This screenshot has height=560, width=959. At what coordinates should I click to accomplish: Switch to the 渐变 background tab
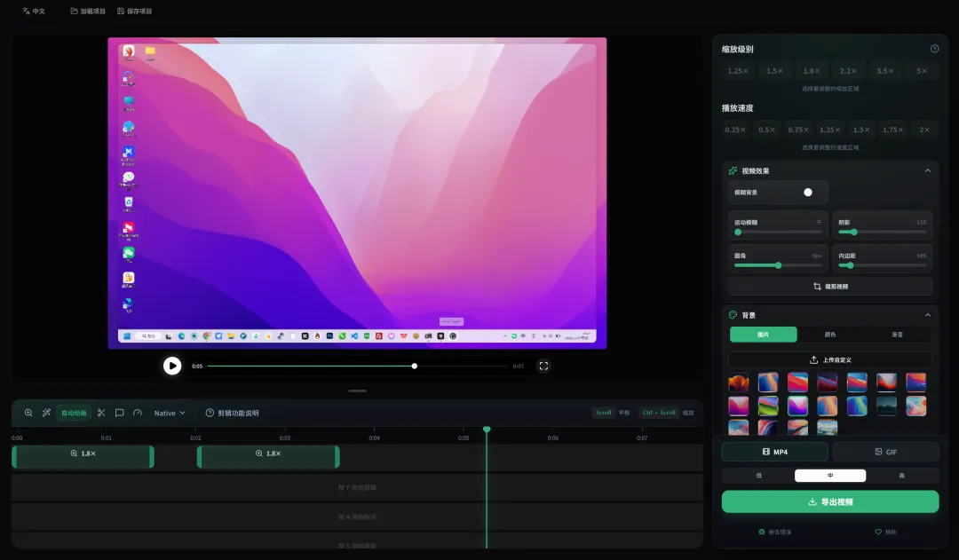897,335
